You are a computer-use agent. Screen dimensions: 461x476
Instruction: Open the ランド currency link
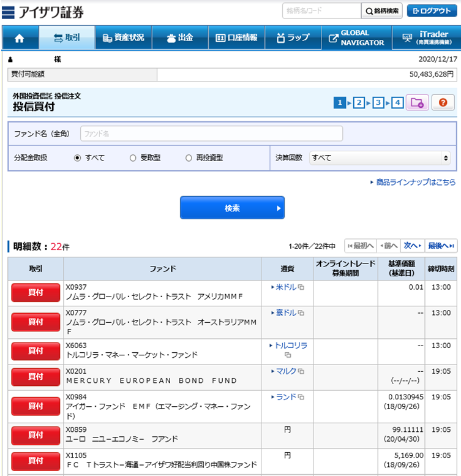(x=286, y=397)
